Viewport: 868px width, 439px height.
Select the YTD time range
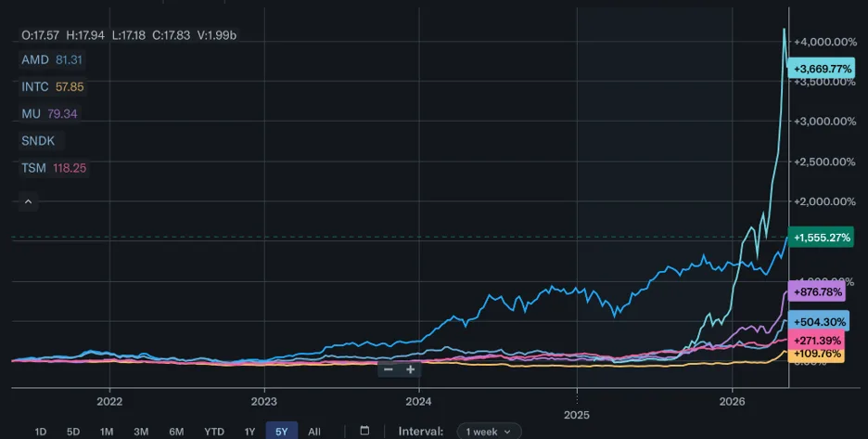pos(213,432)
